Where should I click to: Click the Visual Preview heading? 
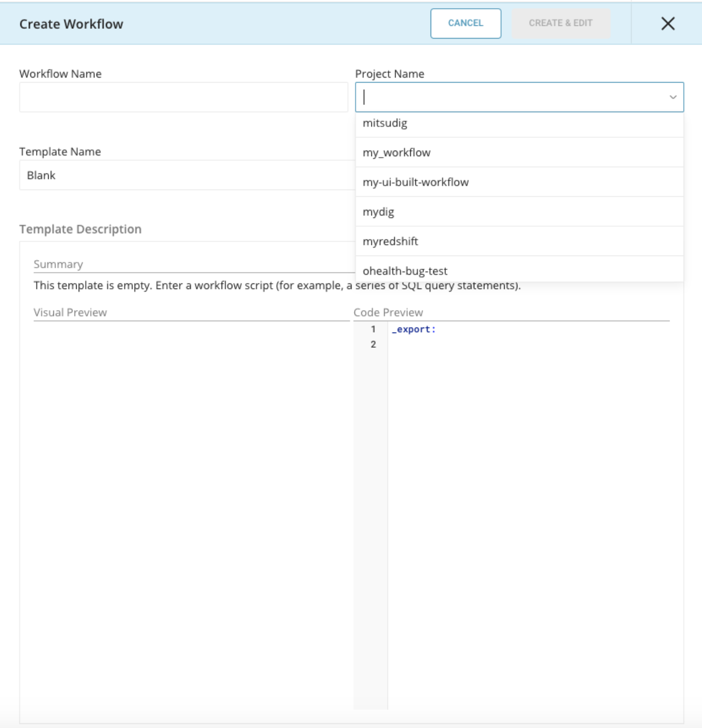coord(70,312)
